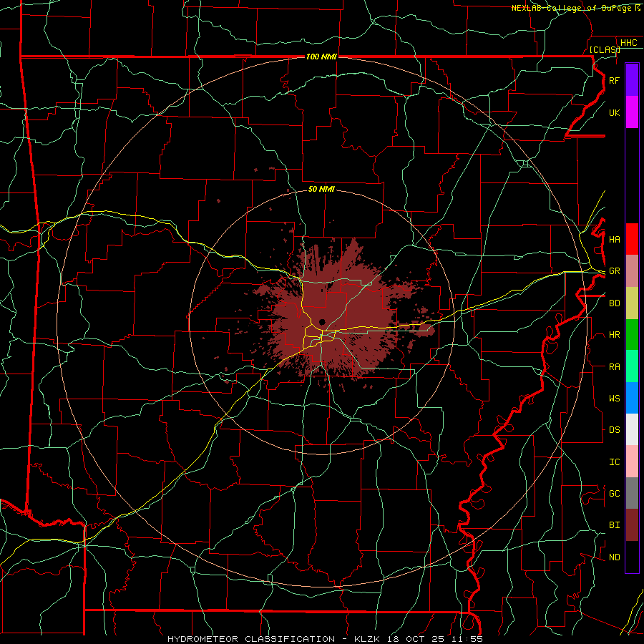The image size is (644, 644).
Task: Click the BI legend label
Action: [x=614, y=525]
